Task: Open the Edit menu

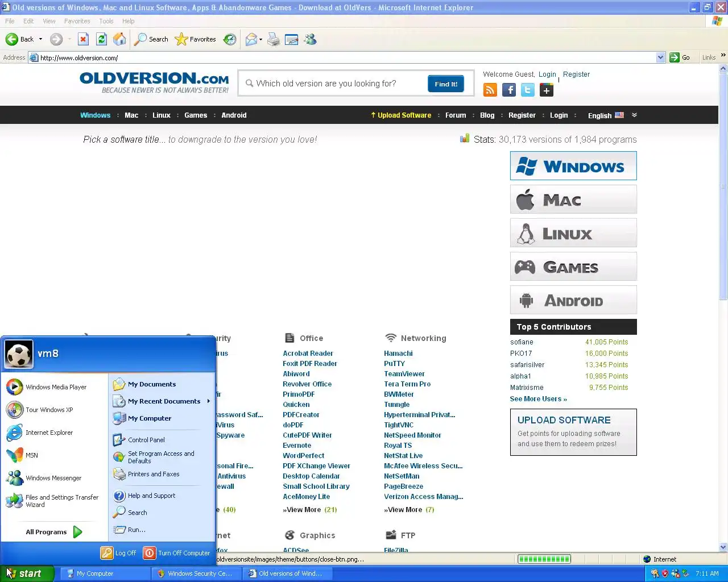Action: pyautogui.click(x=28, y=21)
